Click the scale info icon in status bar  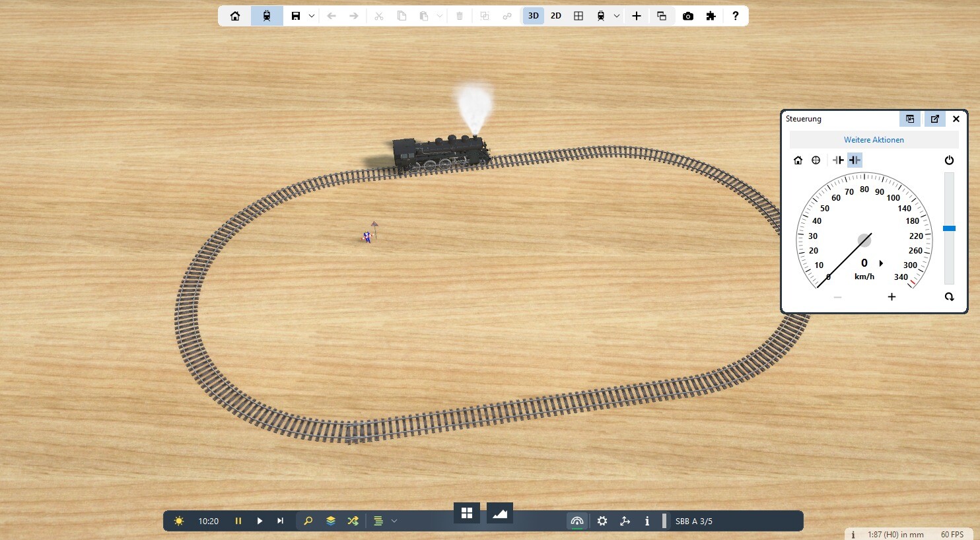(x=853, y=534)
